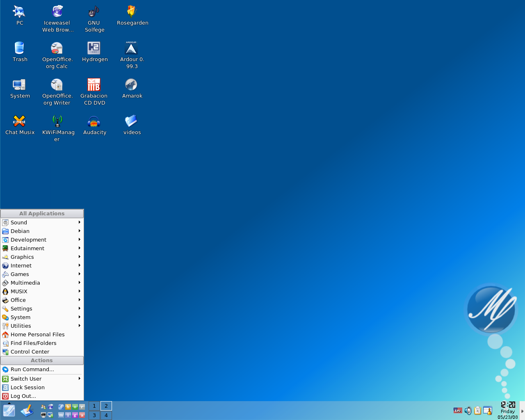
Task: Open the speaker volume tray icon
Action: [468, 411]
